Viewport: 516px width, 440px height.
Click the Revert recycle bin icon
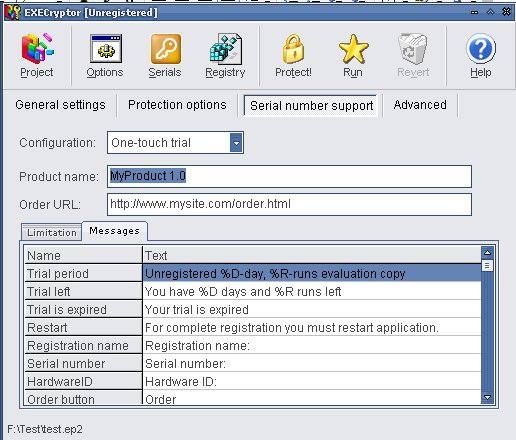click(x=413, y=49)
